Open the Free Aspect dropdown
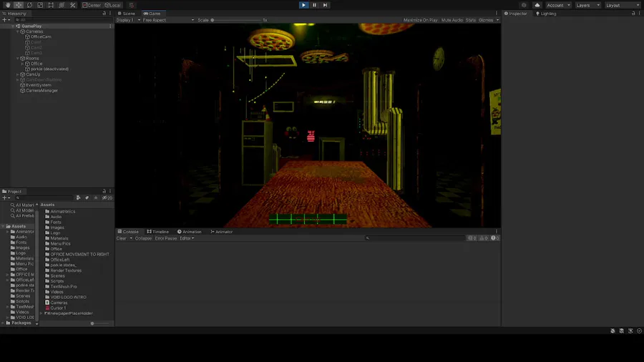Screen dimensions: 644x362 (168, 20)
